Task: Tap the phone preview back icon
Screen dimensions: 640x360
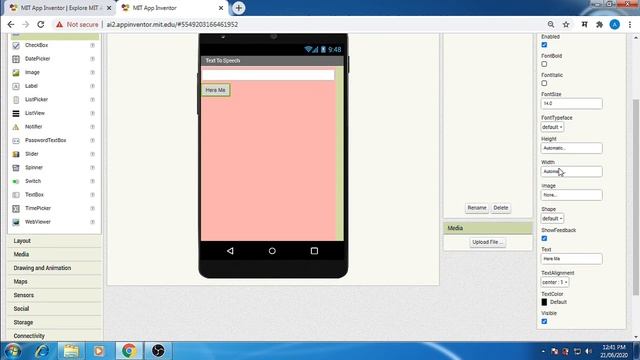Action: pos(230,251)
